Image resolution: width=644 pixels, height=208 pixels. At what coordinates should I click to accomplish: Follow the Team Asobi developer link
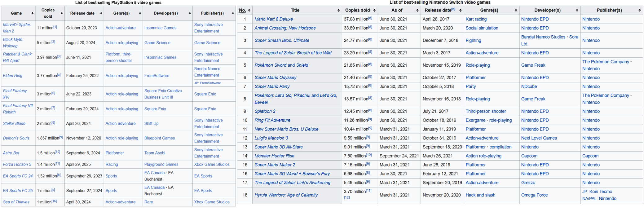click(x=155, y=153)
